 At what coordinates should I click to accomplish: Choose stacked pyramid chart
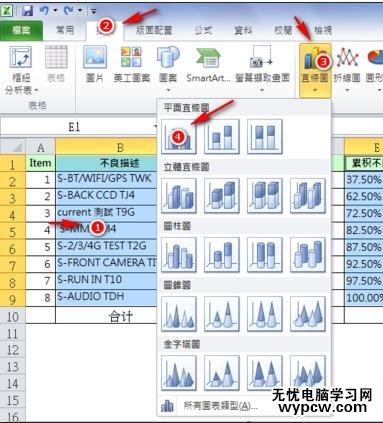[x=222, y=373]
